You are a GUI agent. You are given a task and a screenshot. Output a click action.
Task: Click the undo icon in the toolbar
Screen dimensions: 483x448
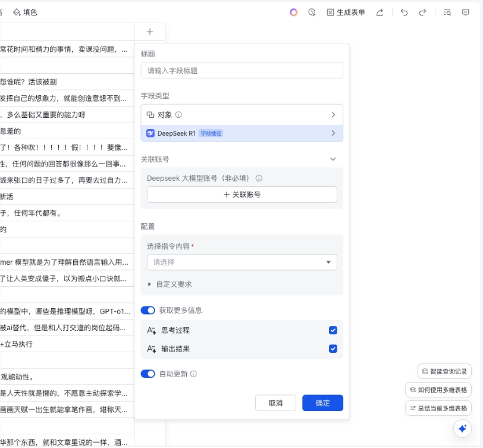coord(404,12)
